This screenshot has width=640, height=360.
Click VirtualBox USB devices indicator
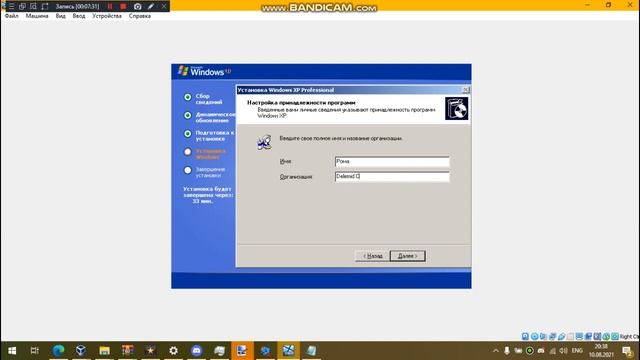tap(562, 336)
